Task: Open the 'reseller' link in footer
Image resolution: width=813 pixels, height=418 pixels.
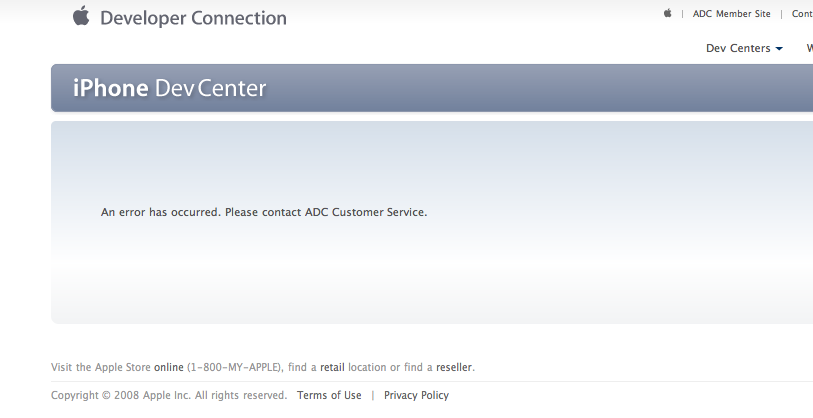Action: [x=454, y=367]
